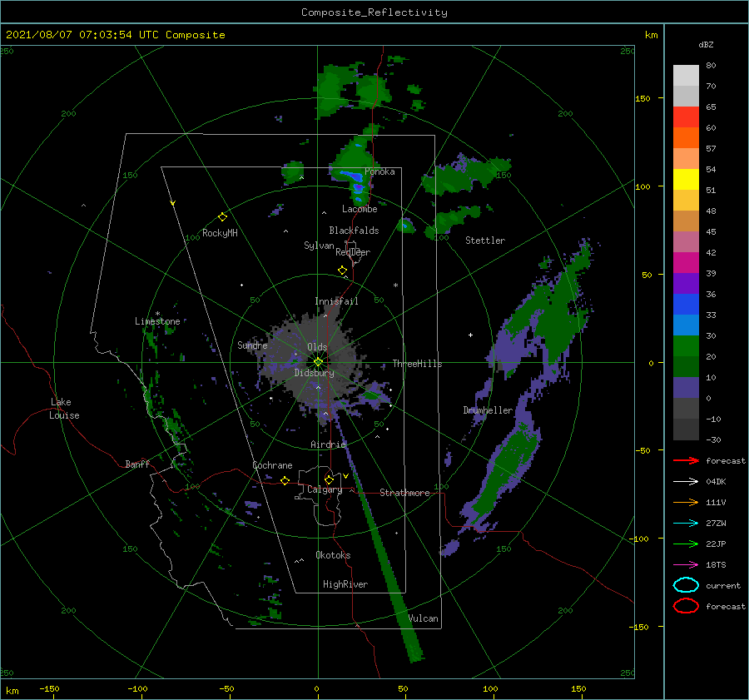Select the magenta 39-42 dBZ swatch
This screenshot has width=749, height=700.
[686, 263]
